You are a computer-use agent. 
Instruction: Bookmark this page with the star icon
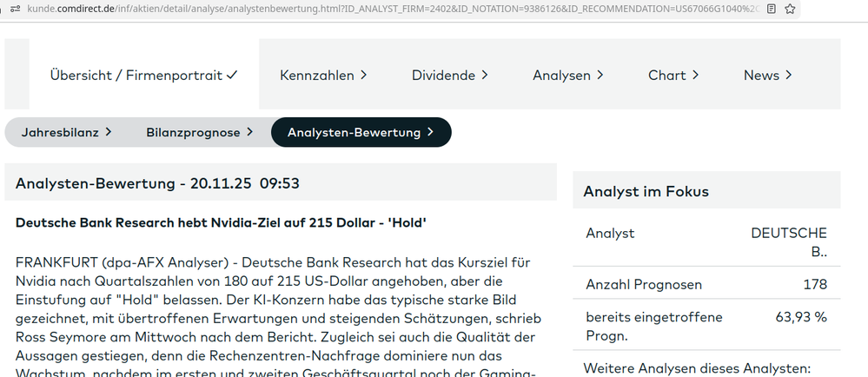click(790, 9)
